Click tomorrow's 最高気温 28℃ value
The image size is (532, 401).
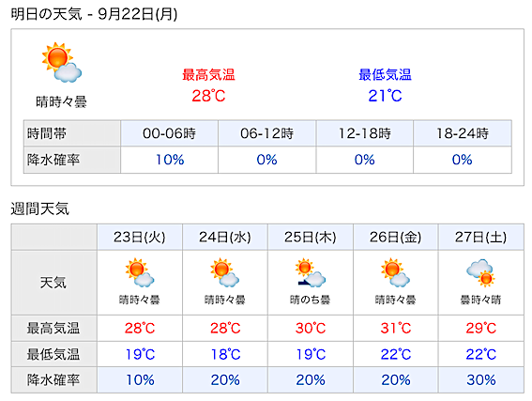coord(208,96)
